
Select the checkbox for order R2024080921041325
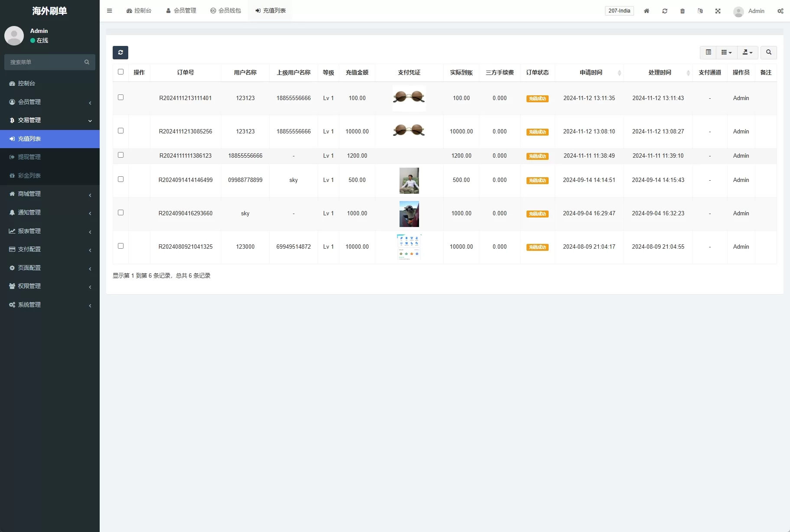pyautogui.click(x=120, y=246)
